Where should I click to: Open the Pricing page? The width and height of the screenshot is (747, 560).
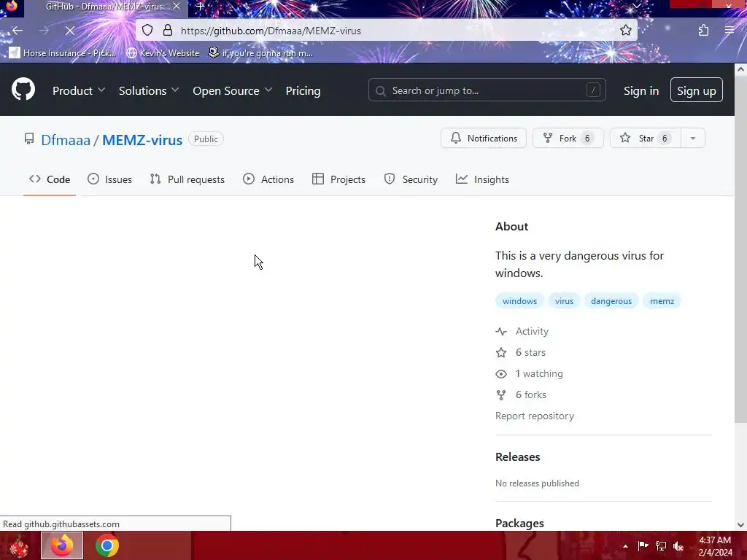pyautogui.click(x=303, y=90)
